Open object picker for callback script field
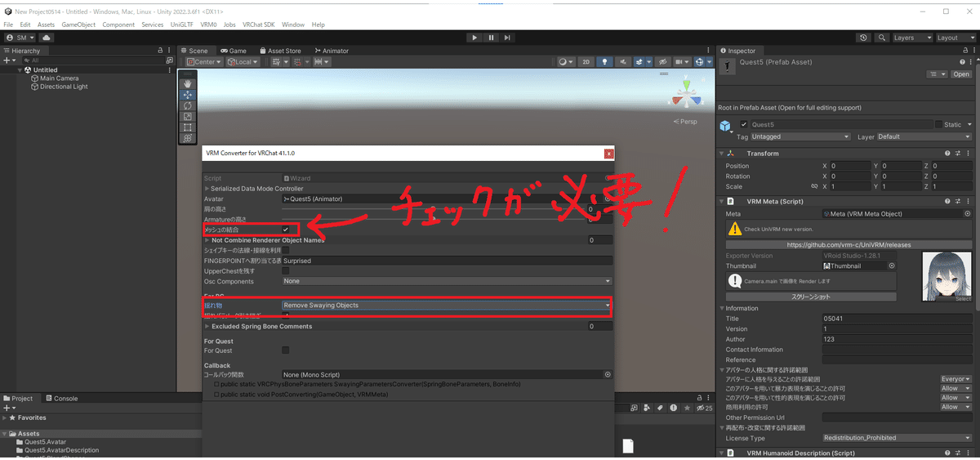 click(x=608, y=374)
